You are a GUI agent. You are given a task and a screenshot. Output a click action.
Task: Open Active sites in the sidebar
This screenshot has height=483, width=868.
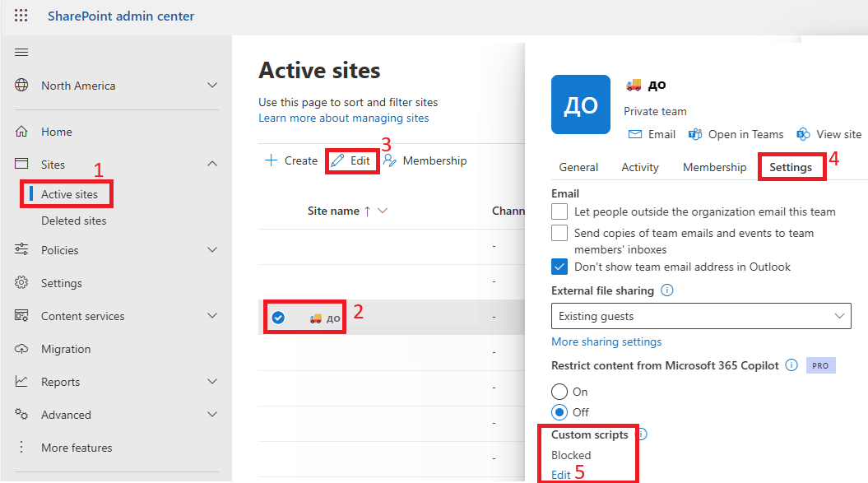(x=69, y=194)
